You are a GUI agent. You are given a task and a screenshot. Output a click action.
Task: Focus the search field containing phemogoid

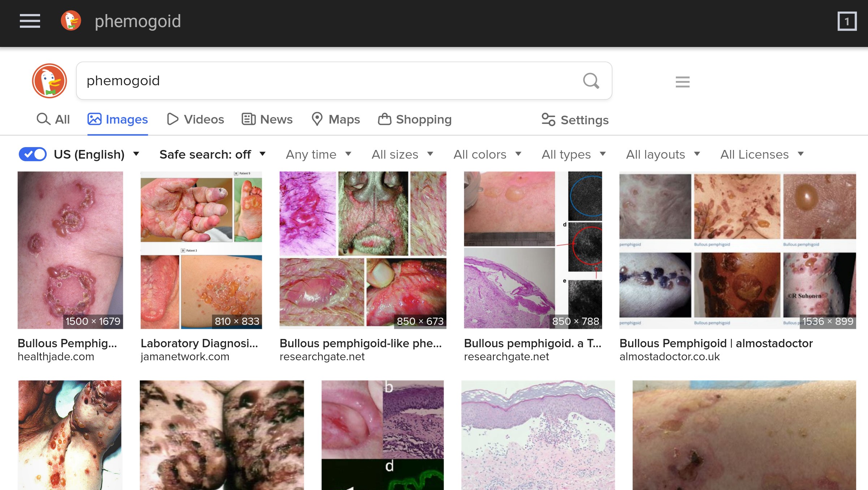click(x=344, y=81)
